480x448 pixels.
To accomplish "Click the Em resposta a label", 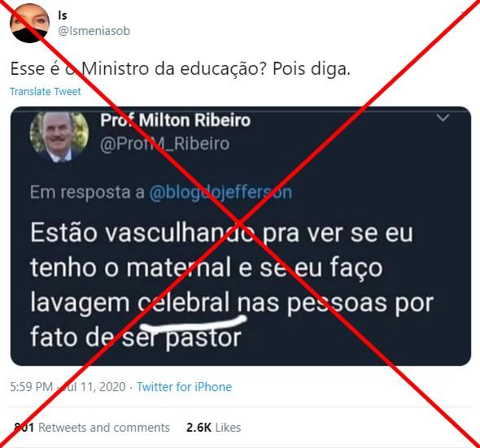I will point(87,192).
